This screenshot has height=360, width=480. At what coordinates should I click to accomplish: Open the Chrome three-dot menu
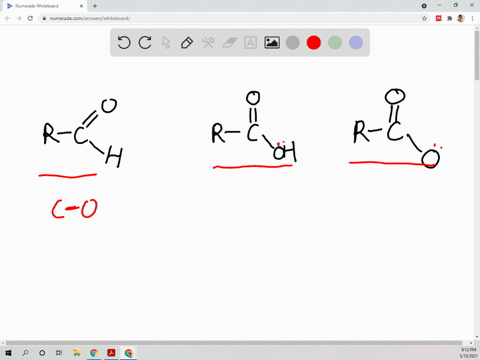(472, 18)
